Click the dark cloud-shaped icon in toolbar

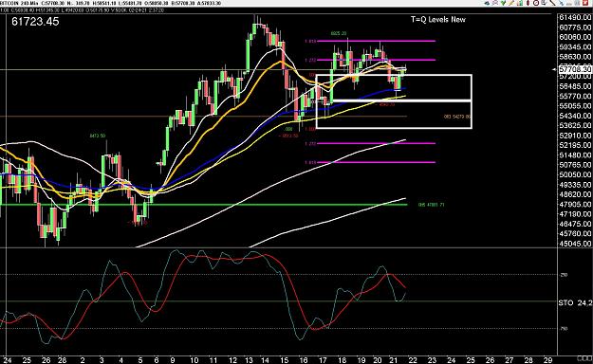coord(487,3)
